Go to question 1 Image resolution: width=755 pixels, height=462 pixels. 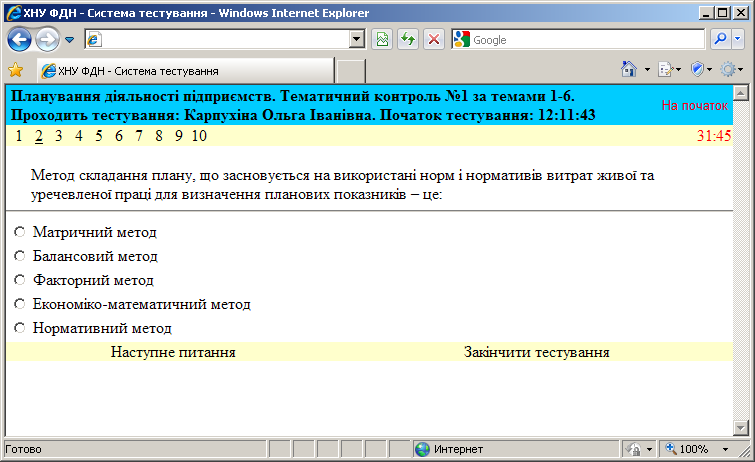pos(19,136)
